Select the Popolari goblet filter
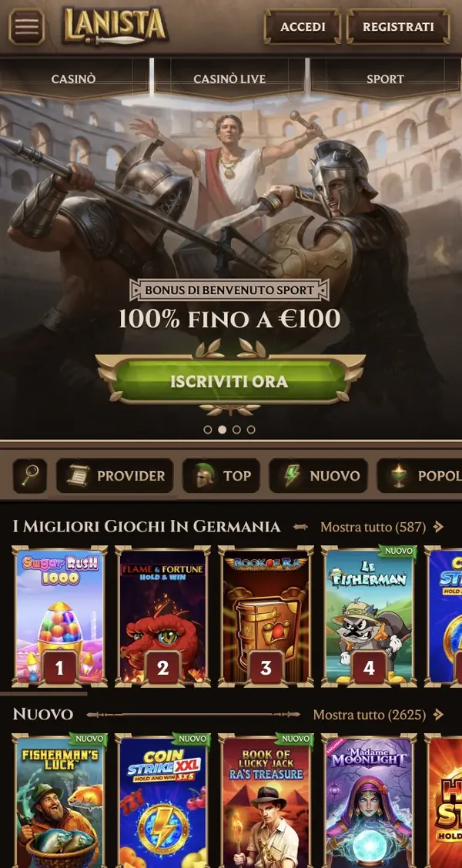 coord(420,475)
